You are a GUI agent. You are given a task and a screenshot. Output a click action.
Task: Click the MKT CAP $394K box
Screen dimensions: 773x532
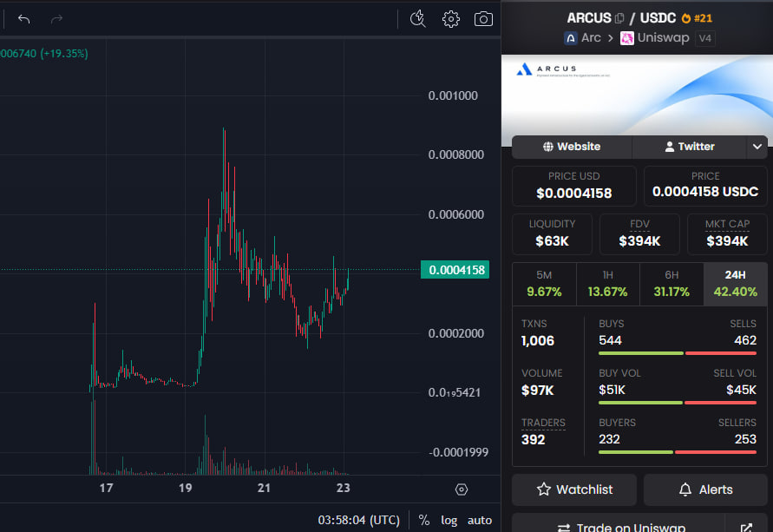tap(727, 234)
